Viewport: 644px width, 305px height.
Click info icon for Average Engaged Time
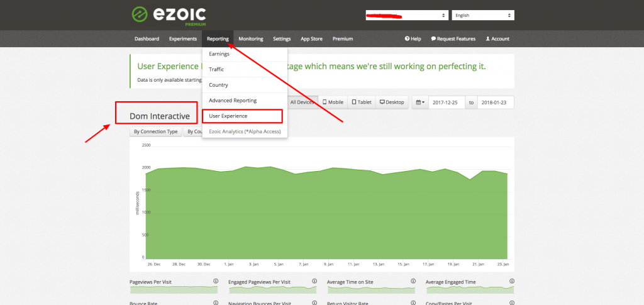point(512,282)
